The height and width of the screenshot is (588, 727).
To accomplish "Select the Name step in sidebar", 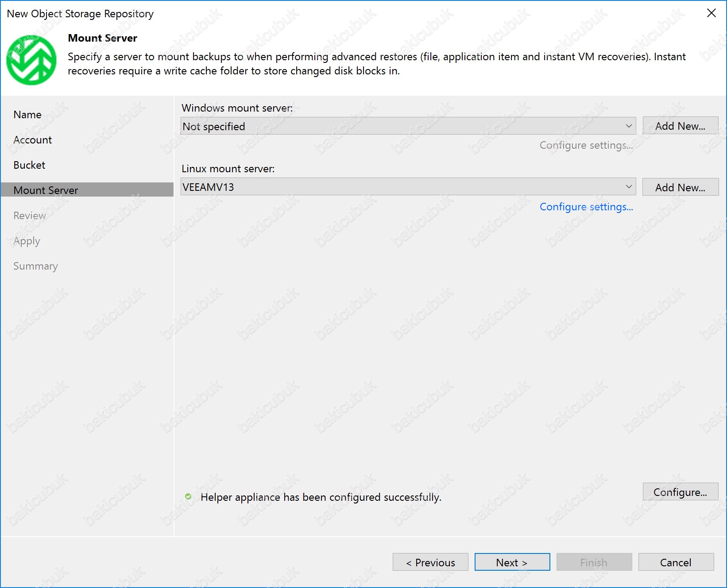I will point(27,115).
